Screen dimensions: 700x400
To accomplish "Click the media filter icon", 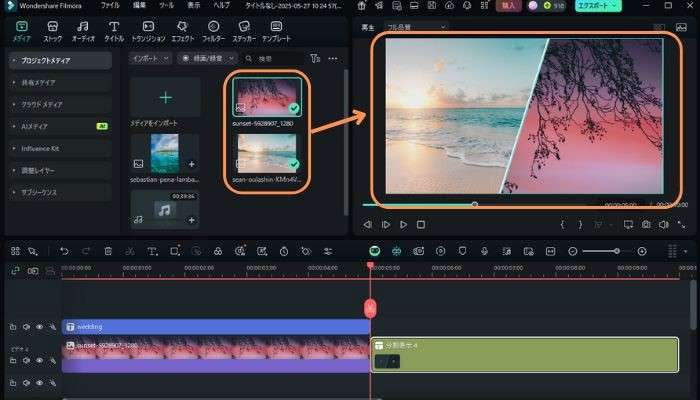I will tap(315, 58).
